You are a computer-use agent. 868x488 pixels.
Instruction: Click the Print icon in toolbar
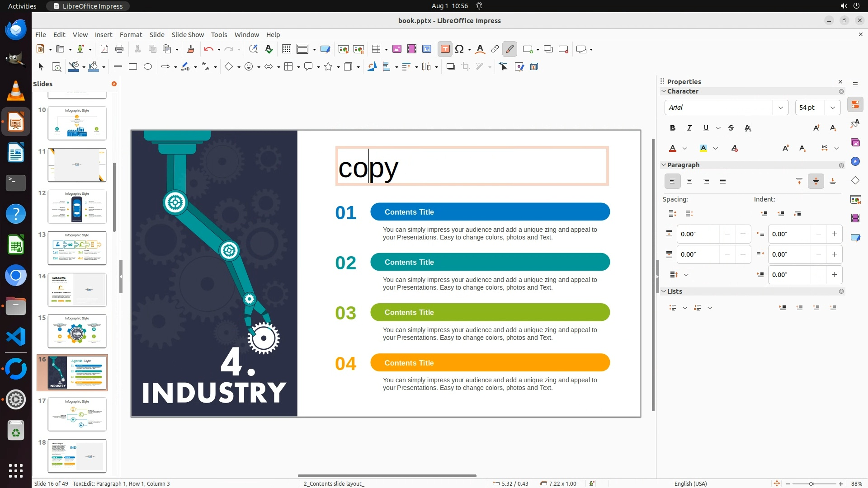point(119,49)
